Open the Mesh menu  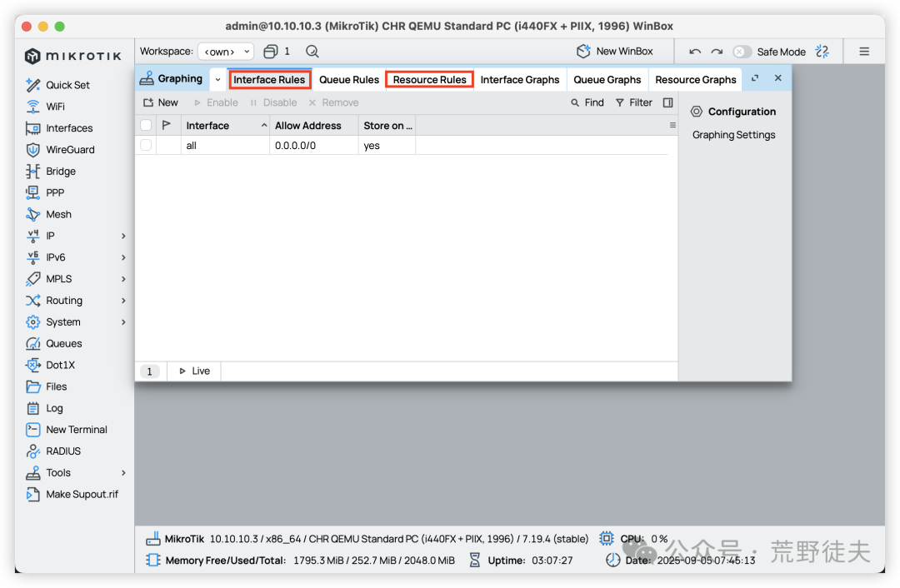[49, 215]
